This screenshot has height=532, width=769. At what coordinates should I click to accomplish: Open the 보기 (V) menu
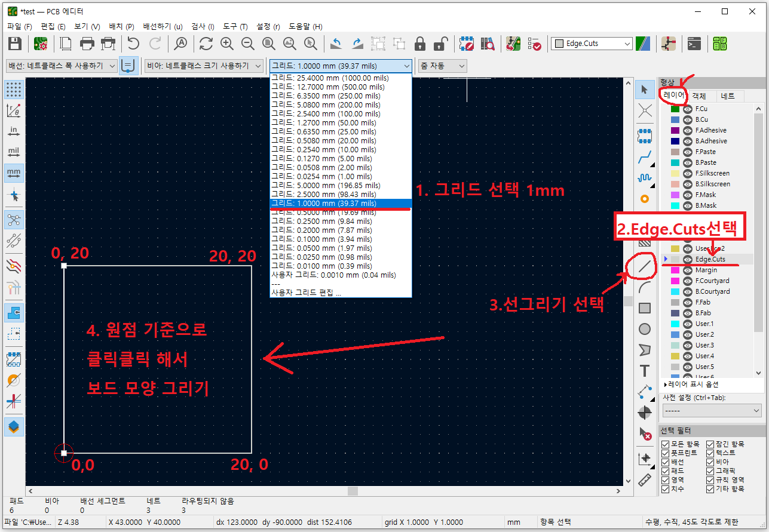[x=87, y=27]
